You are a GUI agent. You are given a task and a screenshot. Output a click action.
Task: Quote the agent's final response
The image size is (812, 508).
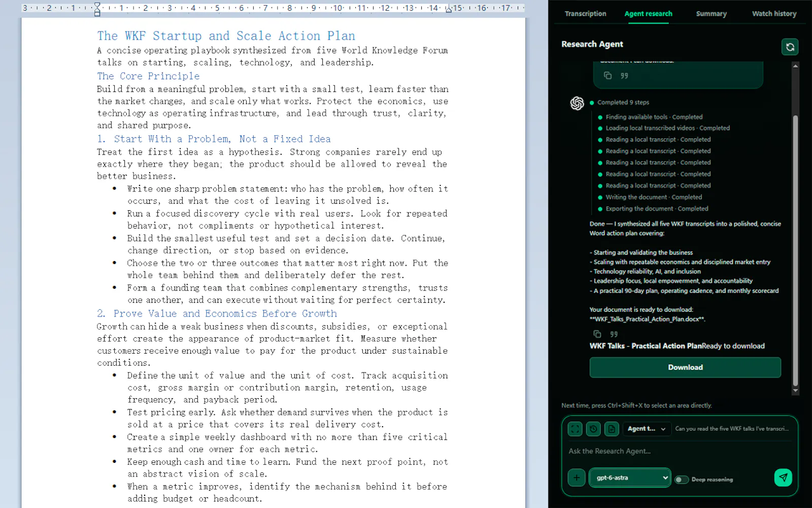614,334
